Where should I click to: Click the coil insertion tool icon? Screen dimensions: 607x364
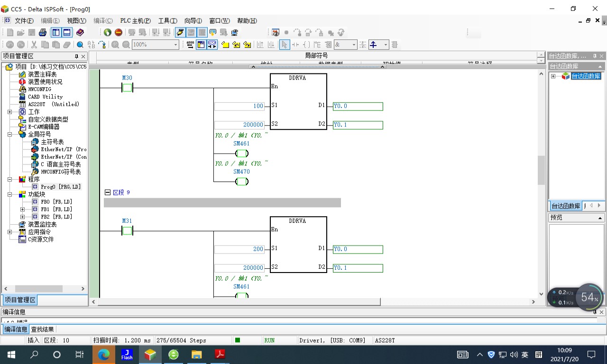pos(306,45)
